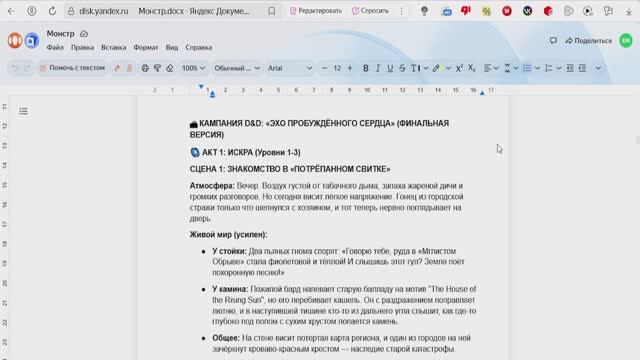
Task: Toggle superscript formatting
Action: click(x=459, y=68)
